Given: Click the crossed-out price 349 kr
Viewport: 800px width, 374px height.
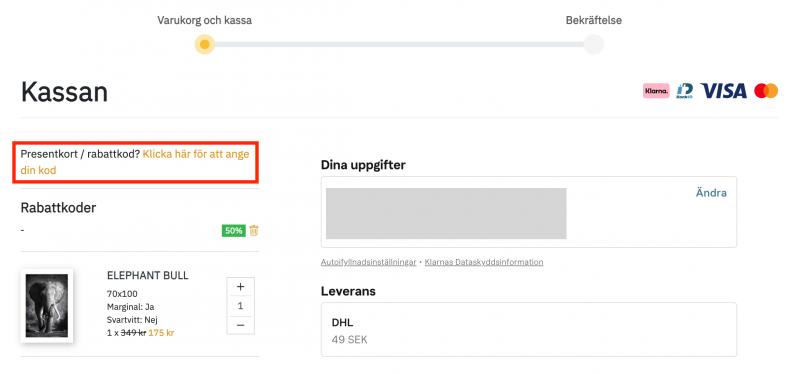Looking at the screenshot, I should 133,333.
